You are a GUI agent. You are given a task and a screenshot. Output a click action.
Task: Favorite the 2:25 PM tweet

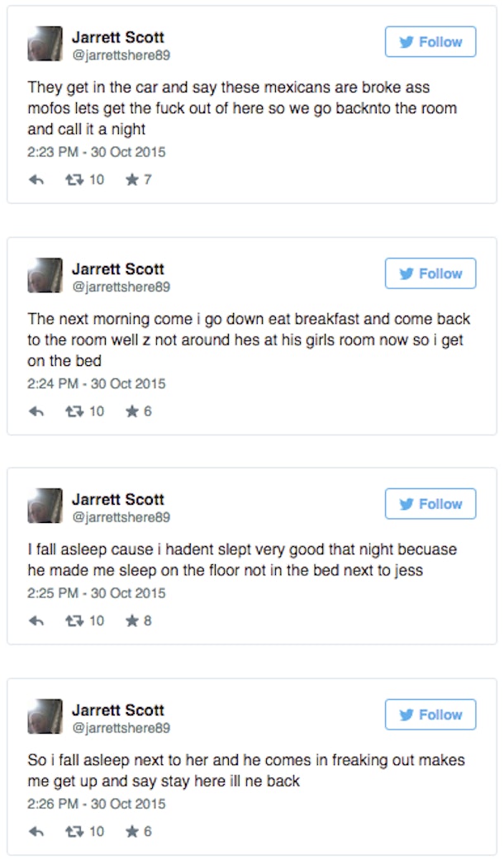pos(131,620)
